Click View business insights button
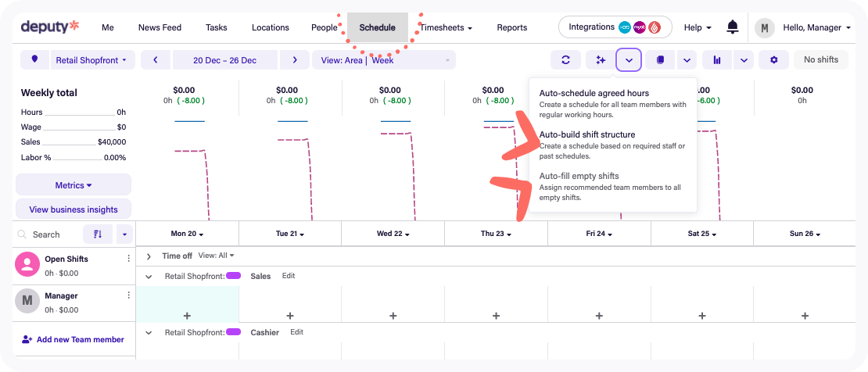Image resolution: width=868 pixels, height=372 pixels. 74,209
